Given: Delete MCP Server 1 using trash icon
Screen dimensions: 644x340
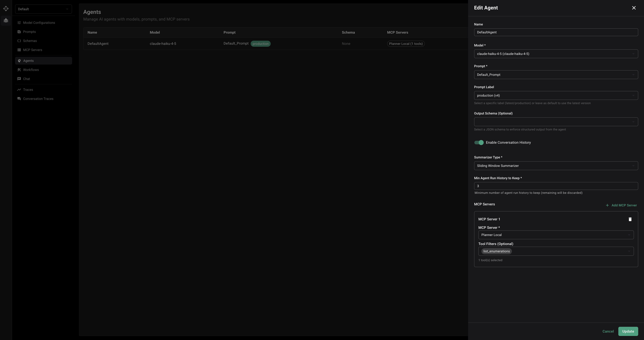Looking at the screenshot, I should pos(630,219).
